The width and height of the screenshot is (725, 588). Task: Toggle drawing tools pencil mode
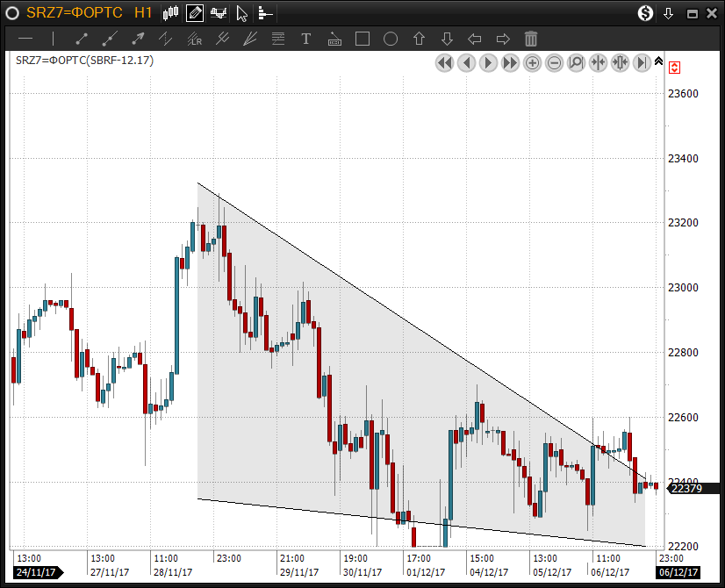click(195, 13)
